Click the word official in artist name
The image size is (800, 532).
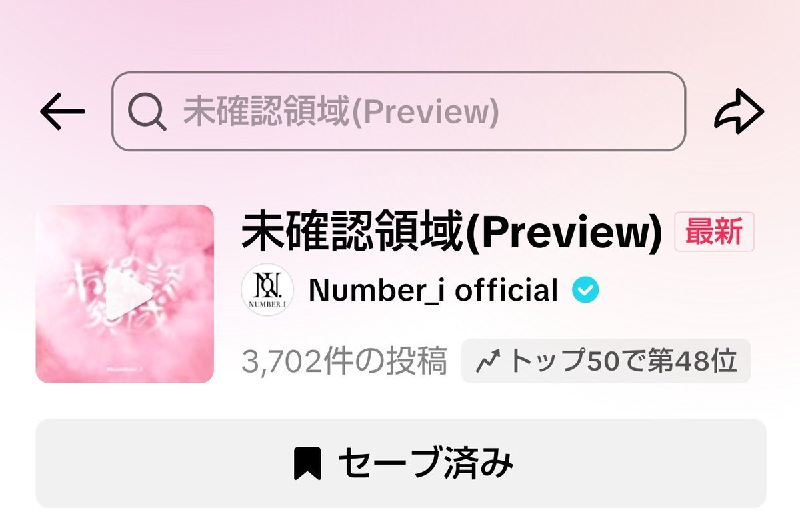point(507,290)
